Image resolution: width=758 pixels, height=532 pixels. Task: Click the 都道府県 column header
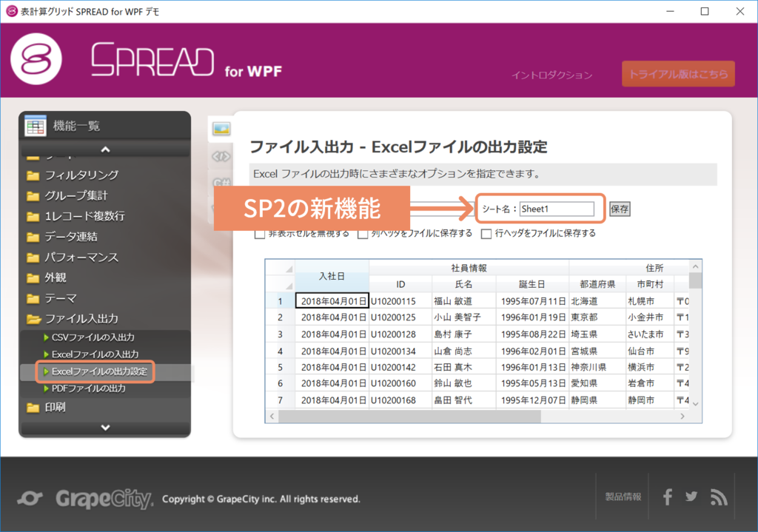[x=597, y=285]
